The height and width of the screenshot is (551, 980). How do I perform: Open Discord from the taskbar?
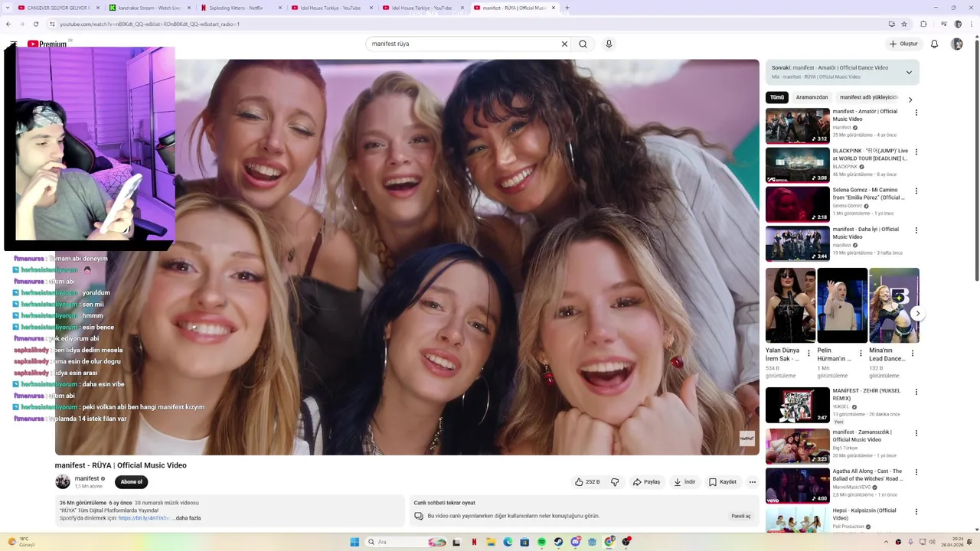click(x=575, y=542)
